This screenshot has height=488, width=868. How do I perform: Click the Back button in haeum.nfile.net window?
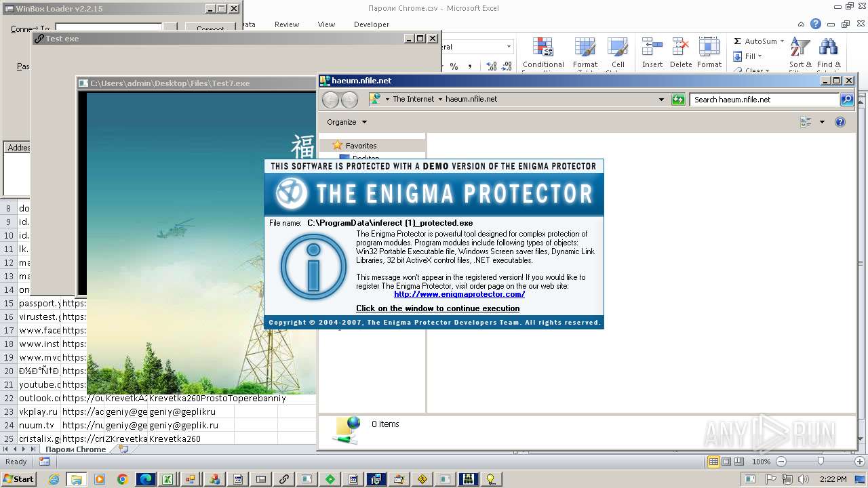330,100
